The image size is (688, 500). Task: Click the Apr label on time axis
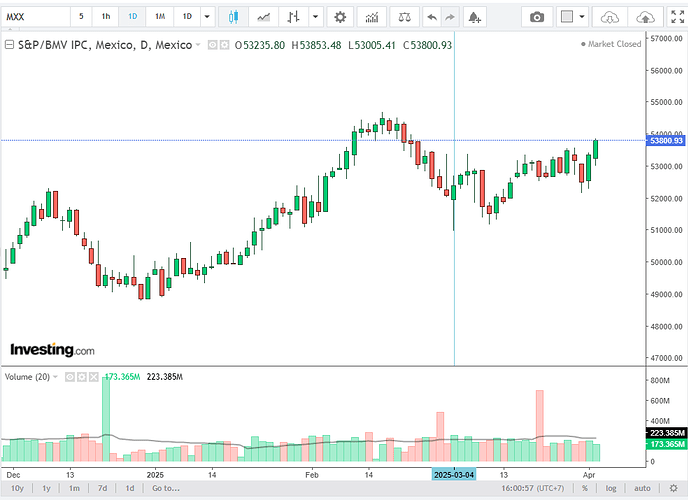pyautogui.click(x=589, y=475)
